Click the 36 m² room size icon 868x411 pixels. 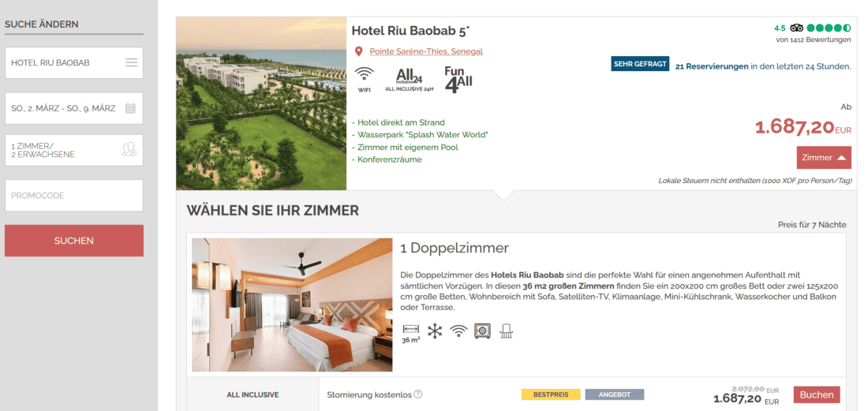coord(411,334)
